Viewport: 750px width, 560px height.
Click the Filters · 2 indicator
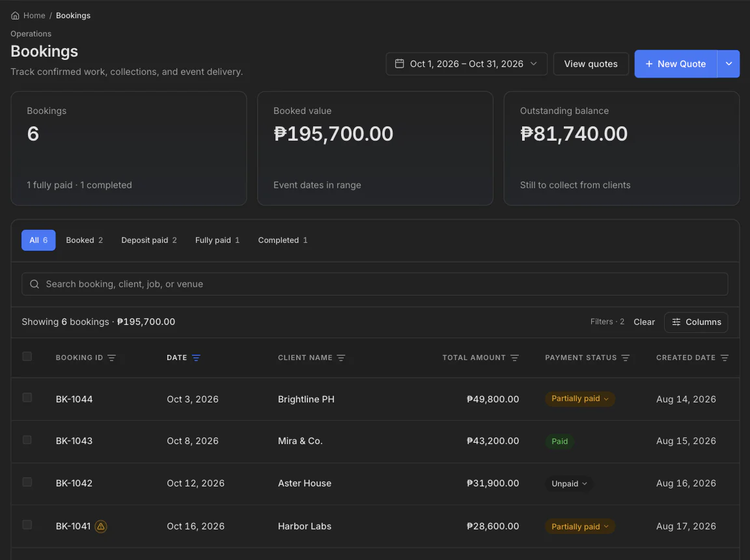point(607,322)
